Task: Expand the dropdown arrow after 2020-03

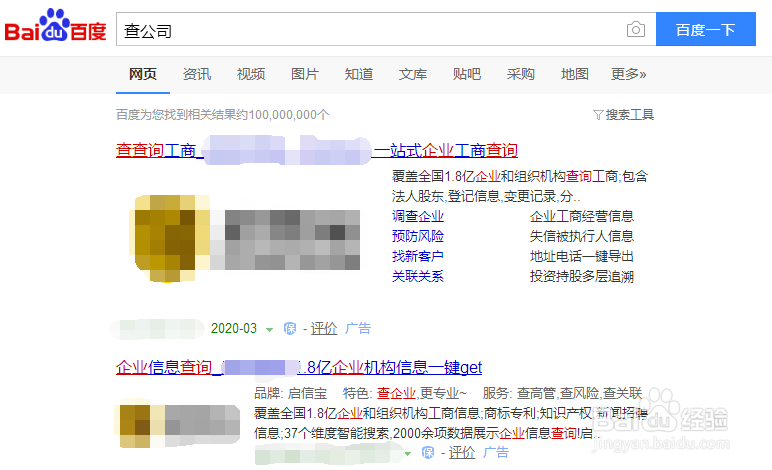Action: (x=269, y=329)
